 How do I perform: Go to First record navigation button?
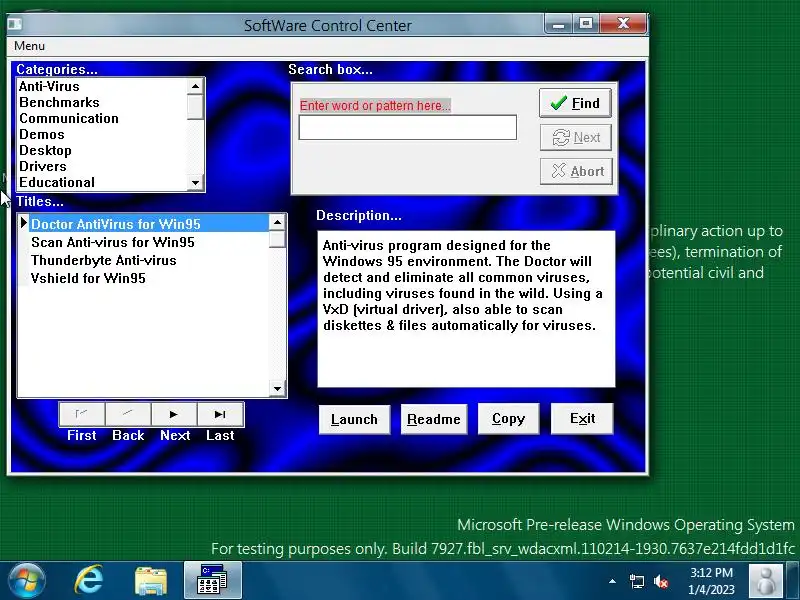[82, 414]
